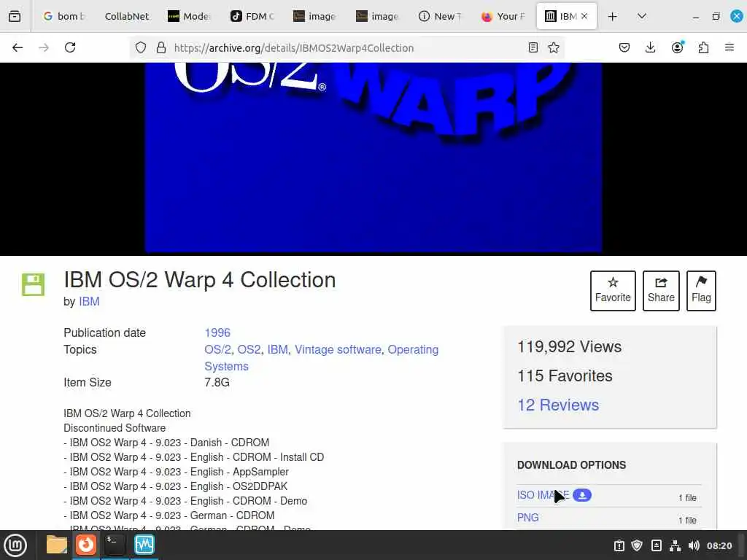Open the Pocket save icon
Viewport: 747px width, 560px height.
[x=624, y=47]
